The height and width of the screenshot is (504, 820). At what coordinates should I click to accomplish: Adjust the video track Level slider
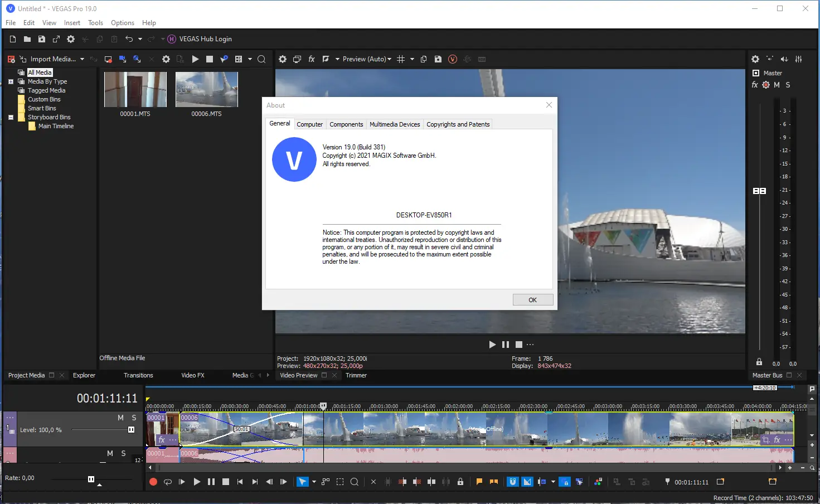click(x=131, y=430)
